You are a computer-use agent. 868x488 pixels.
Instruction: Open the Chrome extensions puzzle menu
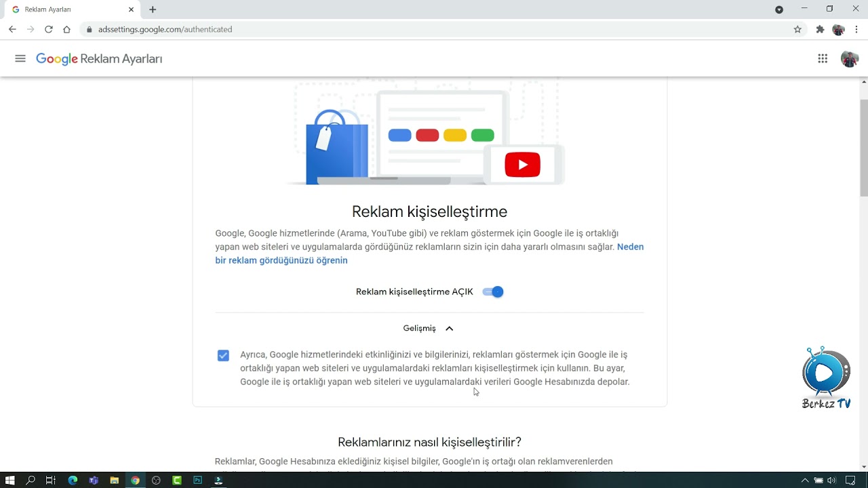coord(820,29)
